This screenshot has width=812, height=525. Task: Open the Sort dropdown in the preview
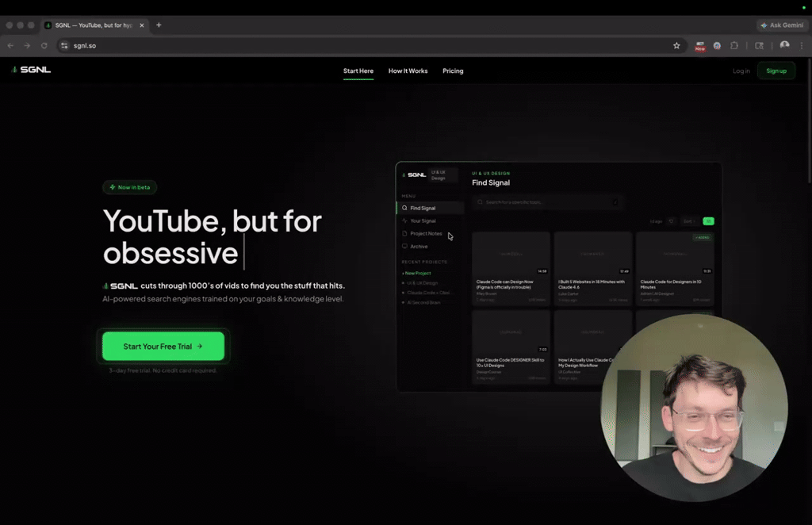pyautogui.click(x=689, y=221)
